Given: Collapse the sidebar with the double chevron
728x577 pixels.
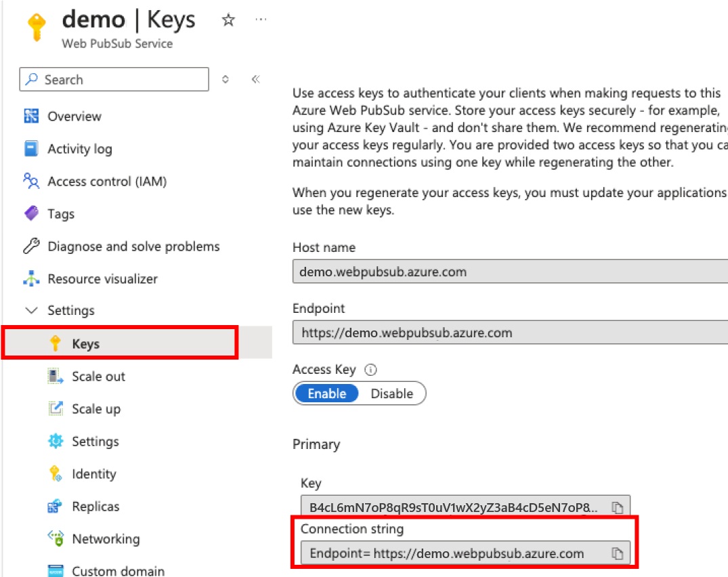Looking at the screenshot, I should [255, 79].
